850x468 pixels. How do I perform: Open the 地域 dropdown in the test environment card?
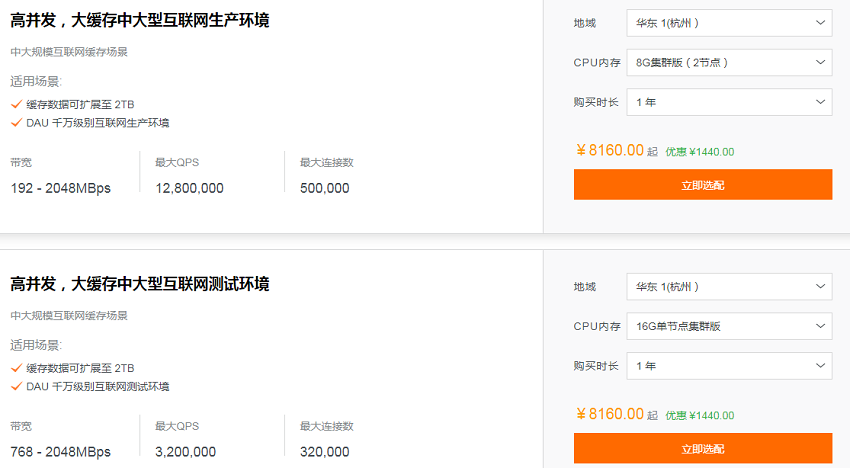click(729, 286)
